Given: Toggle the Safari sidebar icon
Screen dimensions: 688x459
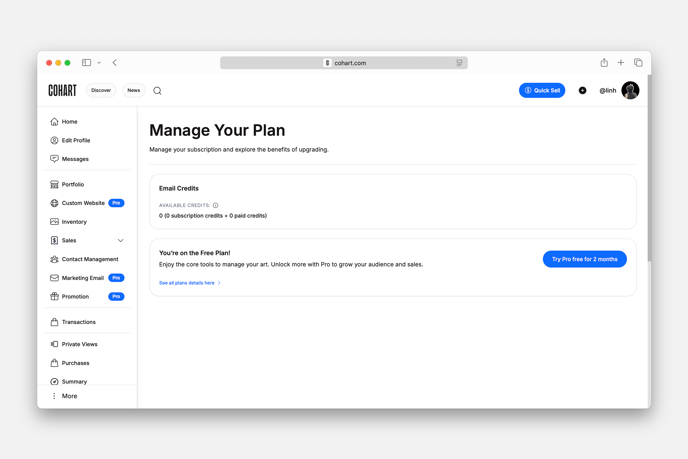Looking at the screenshot, I should pos(87,63).
